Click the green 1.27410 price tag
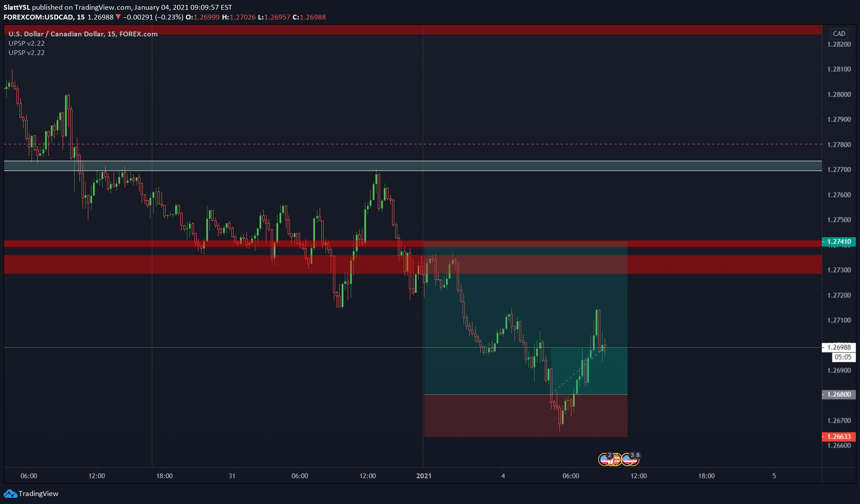This screenshot has width=860, height=504. (839, 242)
